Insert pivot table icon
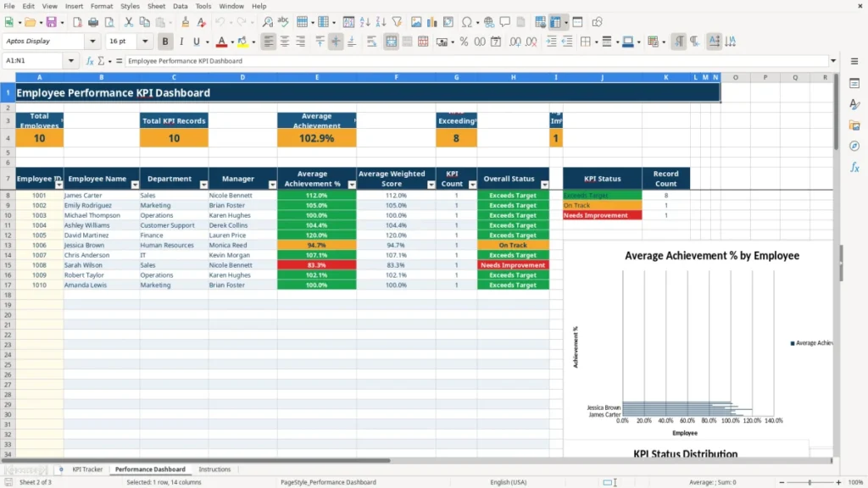This screenshot has width=868, height=488. pyautogui.click(x=448, y=22)
